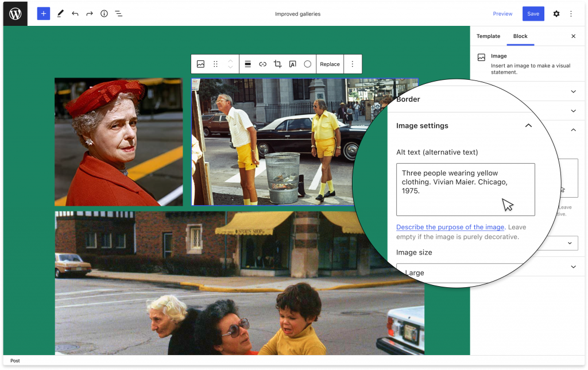The image size is (588, 370).
Task: Select the woman in red hat photo
Action: click(x=118, y=142)
